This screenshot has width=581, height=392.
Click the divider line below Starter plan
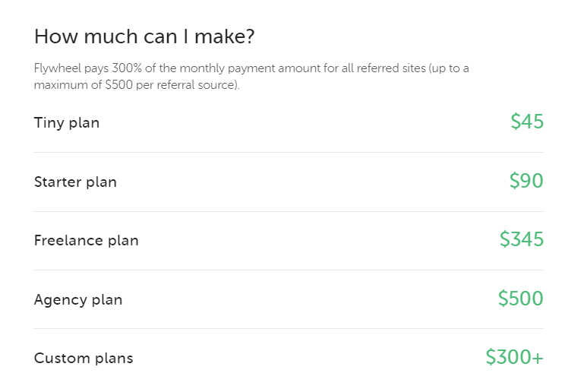coord(289,211)
